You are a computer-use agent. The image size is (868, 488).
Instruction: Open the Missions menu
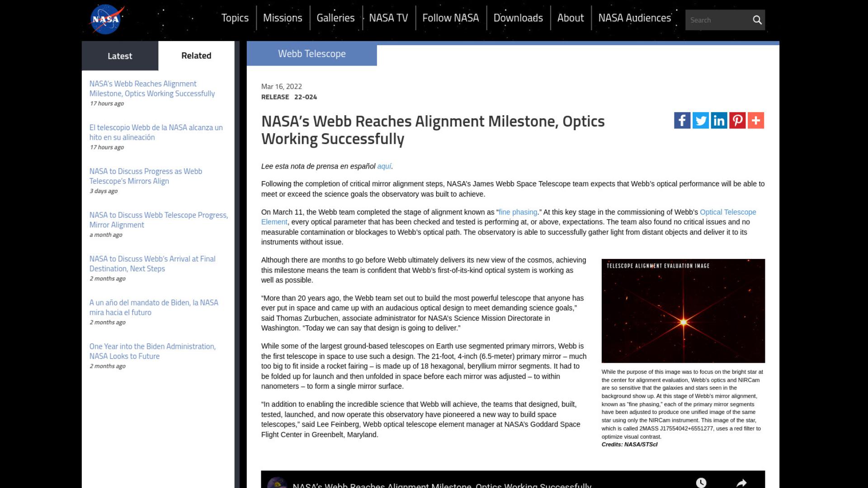[x=283, y=18]
